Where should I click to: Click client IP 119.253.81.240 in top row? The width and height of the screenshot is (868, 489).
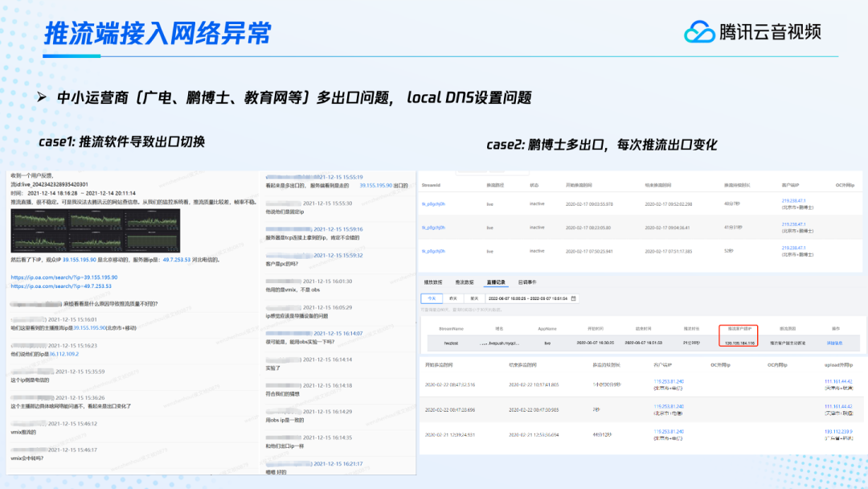point(668,381)
